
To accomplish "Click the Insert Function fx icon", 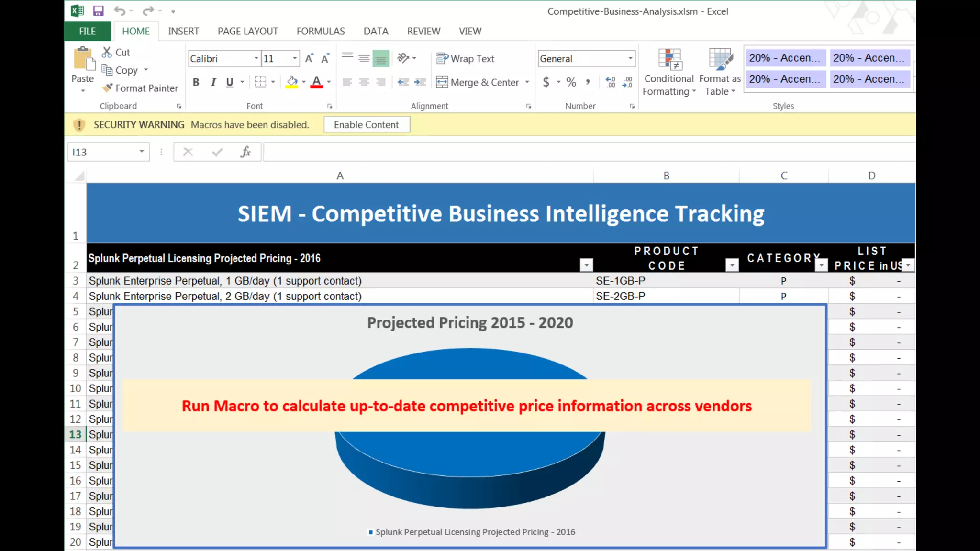I will [245, 152].
